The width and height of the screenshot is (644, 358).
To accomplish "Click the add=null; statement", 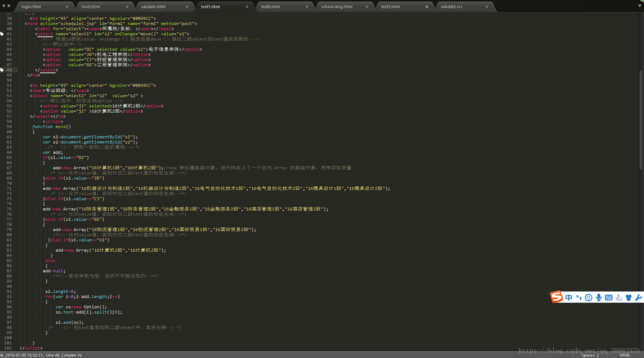I will (54, 271).
